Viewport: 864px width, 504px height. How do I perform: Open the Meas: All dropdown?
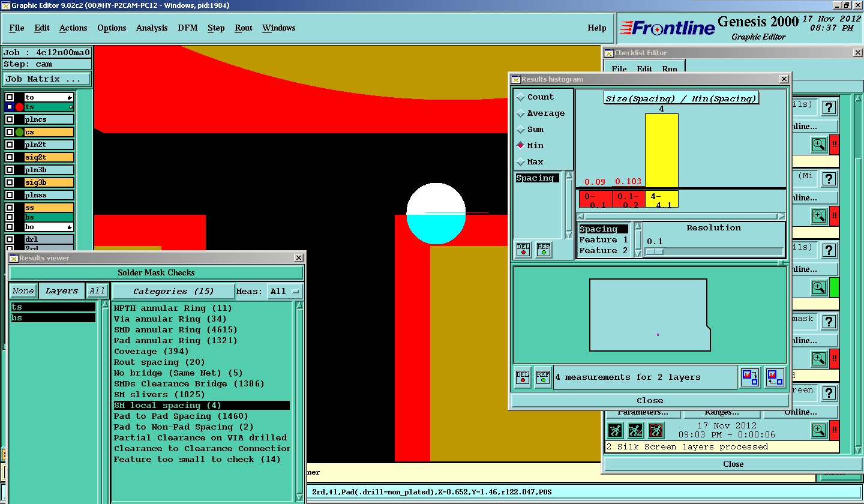click(285, 292)
